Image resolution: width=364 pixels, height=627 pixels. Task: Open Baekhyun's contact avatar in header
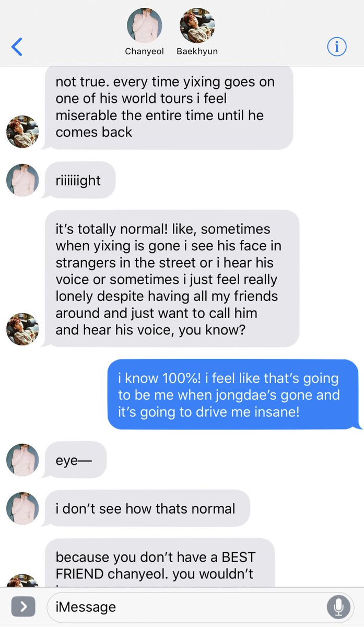[x=197, y=25]
